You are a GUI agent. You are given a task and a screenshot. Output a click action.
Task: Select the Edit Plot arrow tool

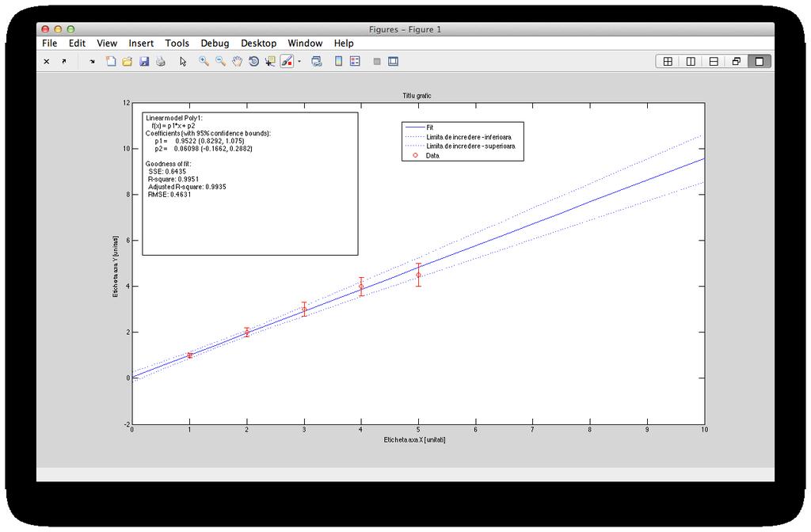click(x=183, y=62)
